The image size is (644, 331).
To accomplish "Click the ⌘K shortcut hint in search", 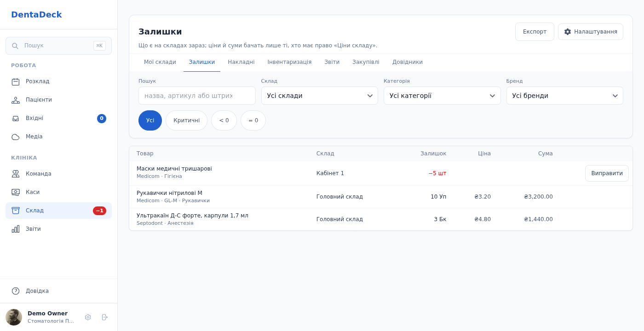I will [x=99, y=46].
